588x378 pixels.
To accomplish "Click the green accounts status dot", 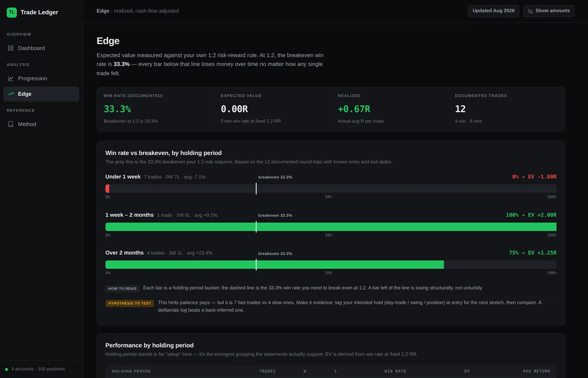I will (6, 369).
